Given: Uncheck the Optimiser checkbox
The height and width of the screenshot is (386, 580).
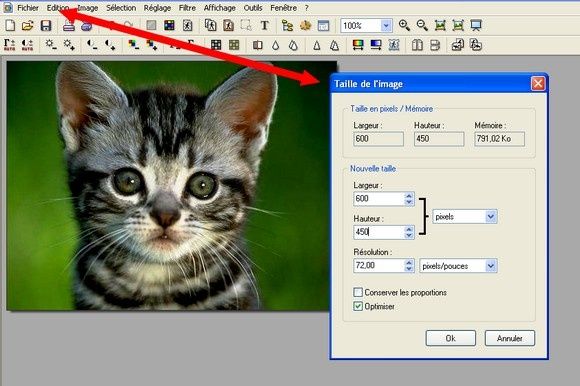Looking at the screenshot, I should point(358,306).
